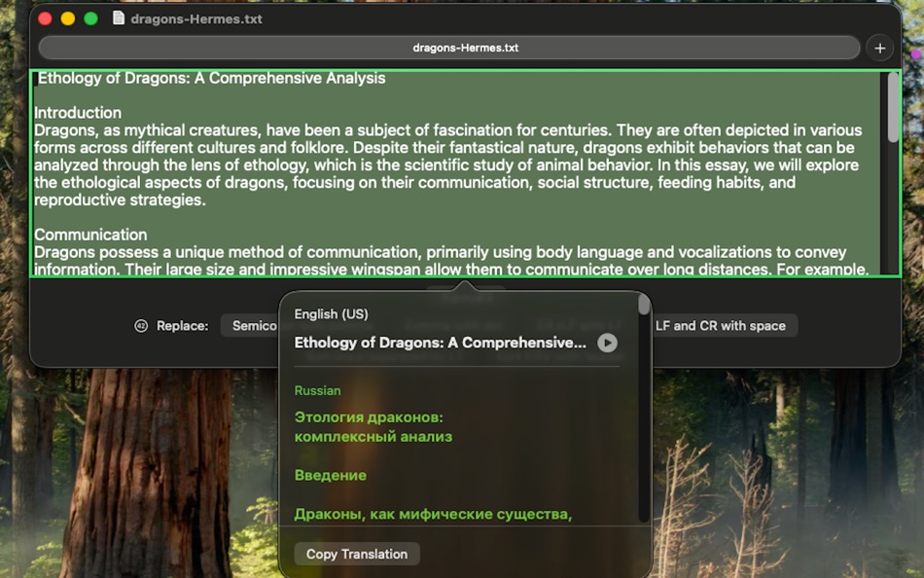Click the 'Введение' translated line
Viewport: 924px width, 578px height.
pyautogui.click(x=331, y=476)
